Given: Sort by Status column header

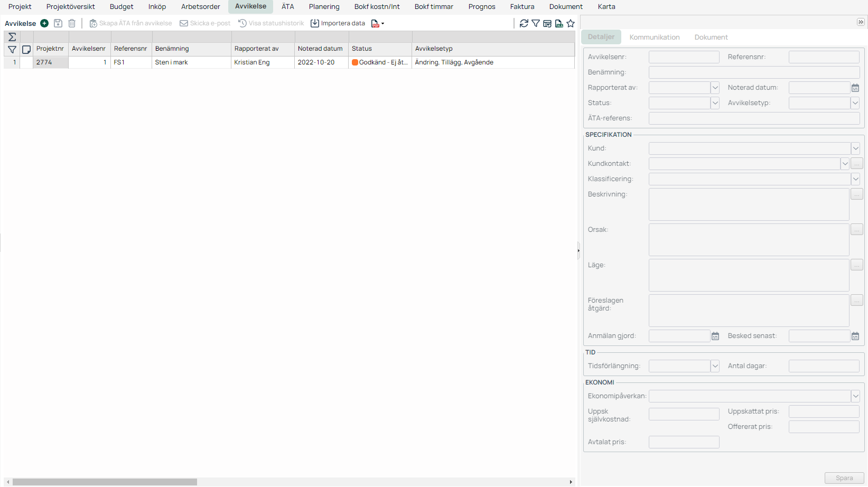Looking at the screenshot, I should (380, 49).
